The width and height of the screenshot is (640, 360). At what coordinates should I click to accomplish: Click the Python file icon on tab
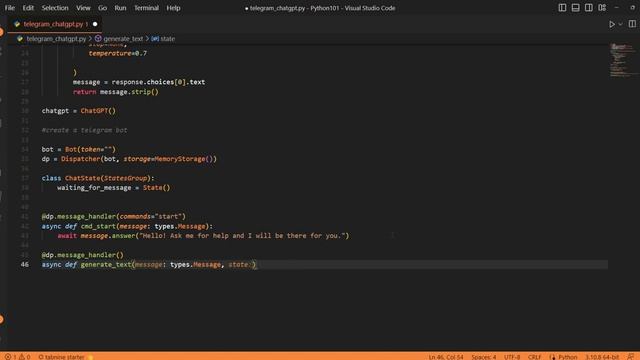pos(17,24)
